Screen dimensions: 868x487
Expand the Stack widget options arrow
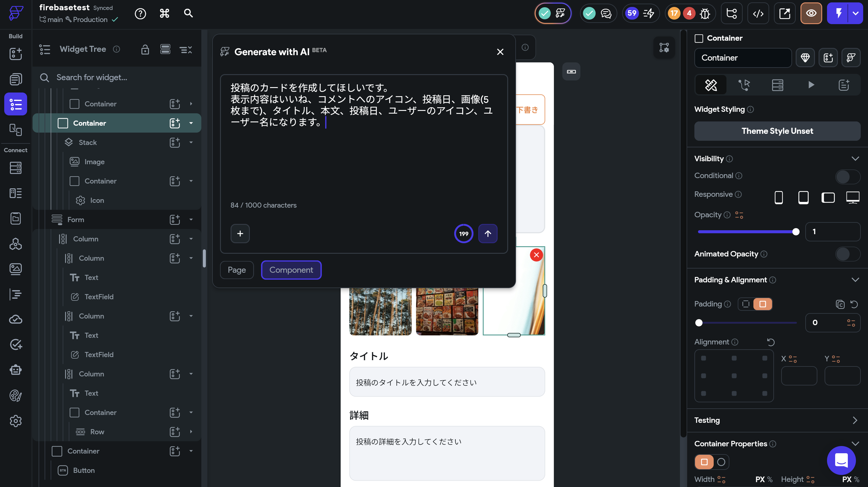tap(191, 143)
